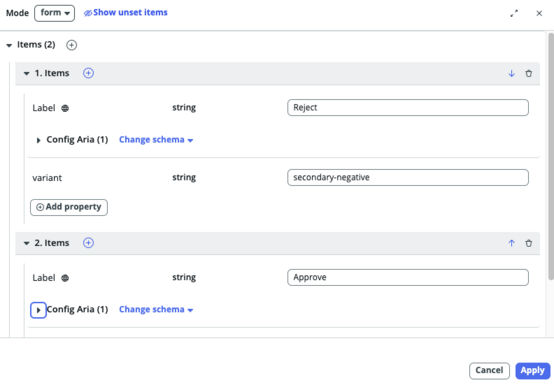Click the Cancel button
The width and height of the screenshot is (554, 385).
click(x=489, y=371)
